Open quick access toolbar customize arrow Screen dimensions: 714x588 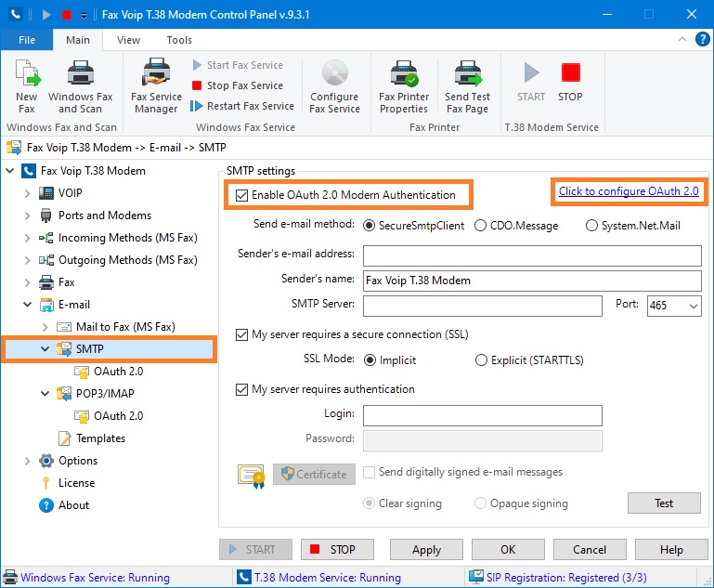coord(84,16)
